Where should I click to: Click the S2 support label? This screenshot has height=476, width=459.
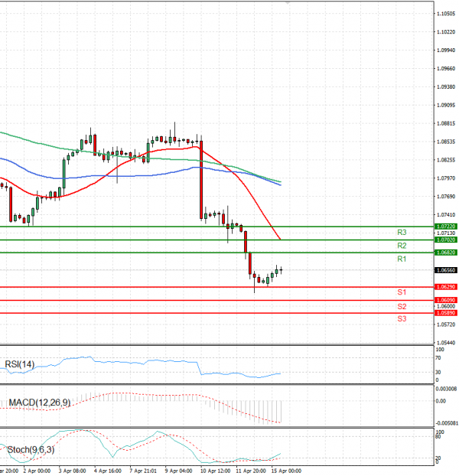coord(401,306)
